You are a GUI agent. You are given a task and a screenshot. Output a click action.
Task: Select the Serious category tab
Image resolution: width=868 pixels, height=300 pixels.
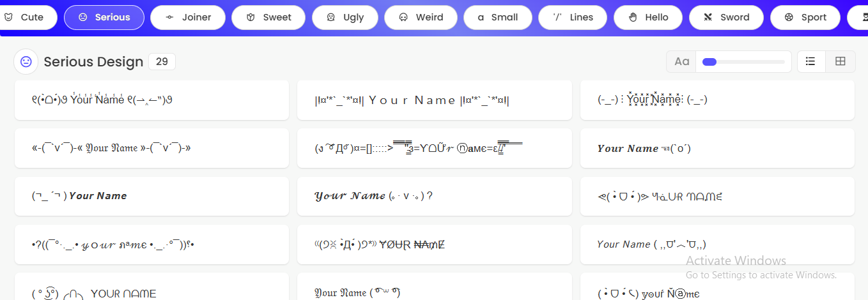pos(105,17)
